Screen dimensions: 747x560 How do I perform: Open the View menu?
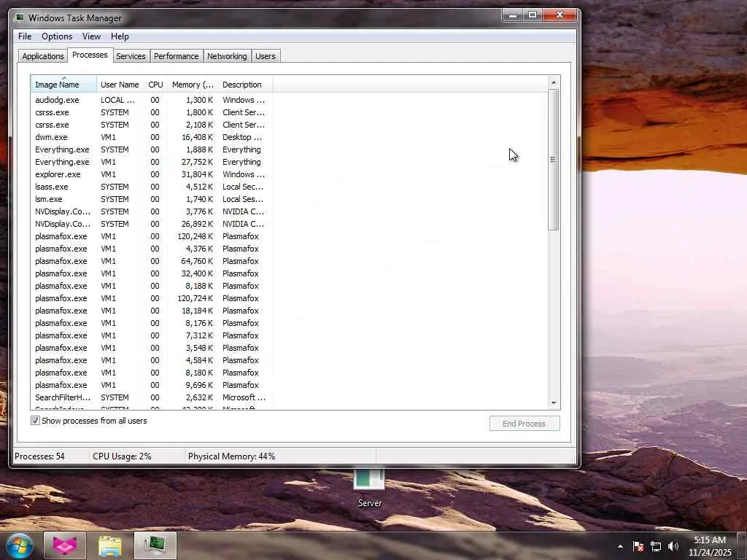(91, 36)
